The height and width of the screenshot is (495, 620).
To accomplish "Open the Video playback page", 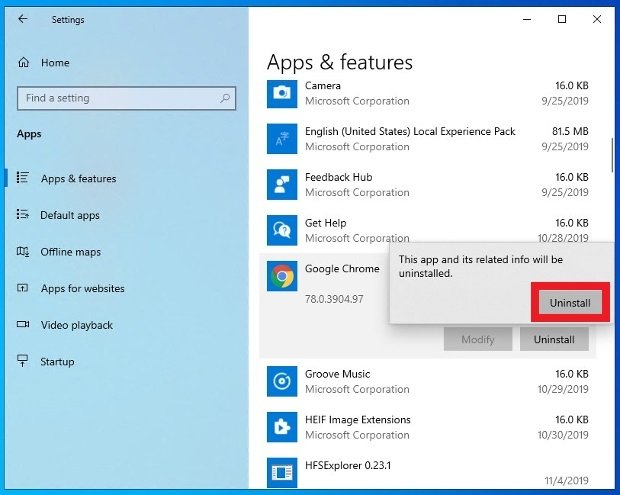I will (77, 325).
